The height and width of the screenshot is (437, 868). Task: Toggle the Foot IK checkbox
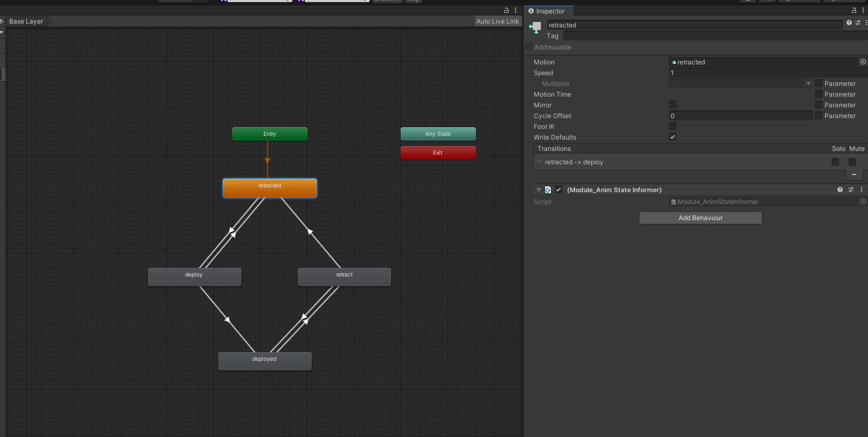pyautogui.click(x=673, y=127)
